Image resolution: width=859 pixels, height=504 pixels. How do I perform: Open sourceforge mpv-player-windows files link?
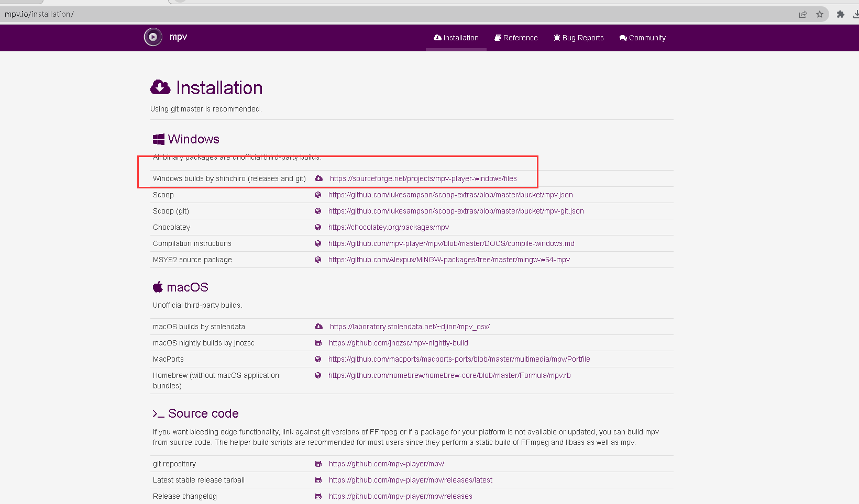coord(423,178)
